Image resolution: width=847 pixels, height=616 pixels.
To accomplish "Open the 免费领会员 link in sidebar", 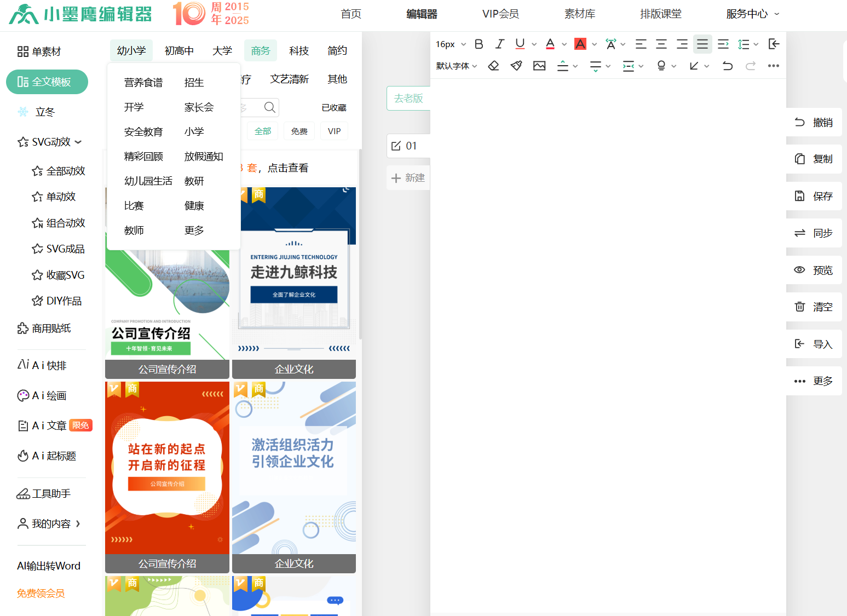I will tap(40, 593).
